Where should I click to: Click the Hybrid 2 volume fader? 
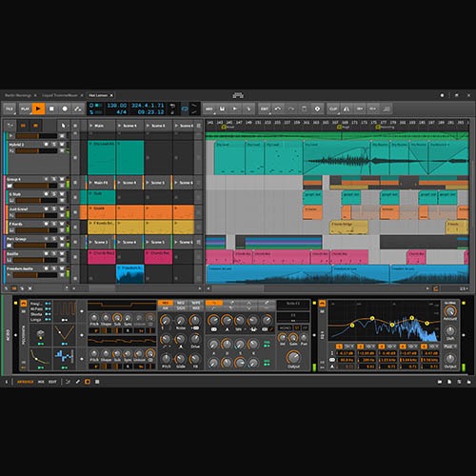[36, 151]
